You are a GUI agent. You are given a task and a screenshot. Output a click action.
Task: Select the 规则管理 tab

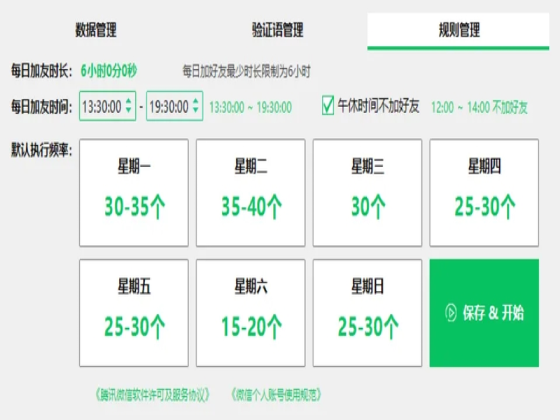pos(458,31)
